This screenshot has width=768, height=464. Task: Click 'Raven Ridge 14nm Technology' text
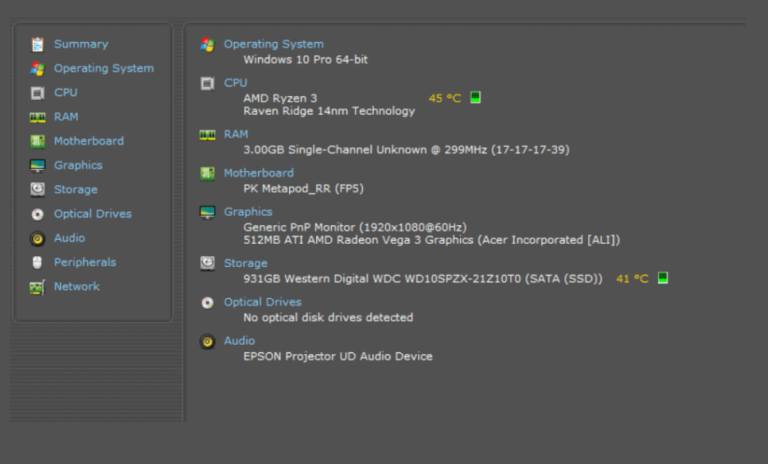point(329,111)
